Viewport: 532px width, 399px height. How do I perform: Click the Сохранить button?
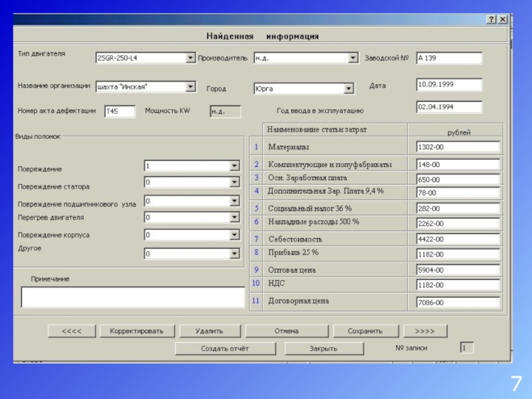point(365,331)
